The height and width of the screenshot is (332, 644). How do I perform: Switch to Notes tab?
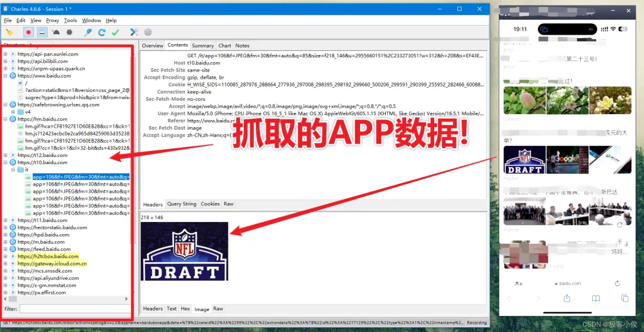tap(242, 45)
